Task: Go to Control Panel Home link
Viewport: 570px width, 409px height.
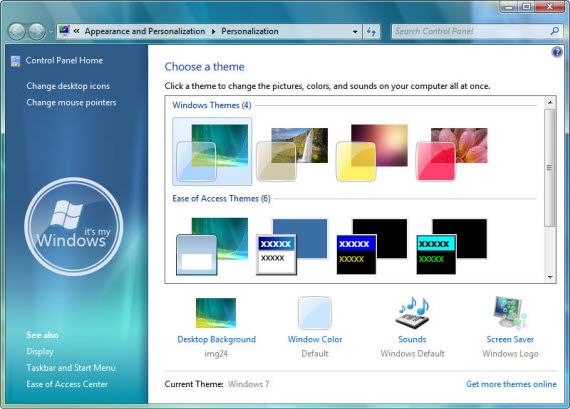Action: pyautogui.click(x=64, y=60)
